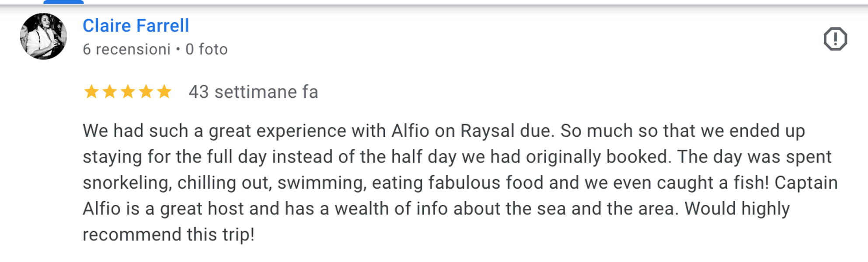Click the word "Captain" in the review

tap(806, 183)
